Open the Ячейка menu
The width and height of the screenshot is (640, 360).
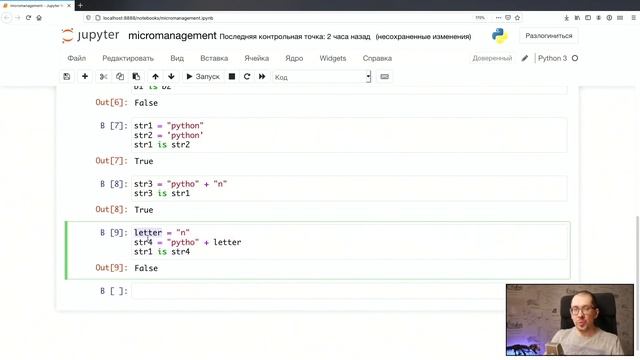256,58
